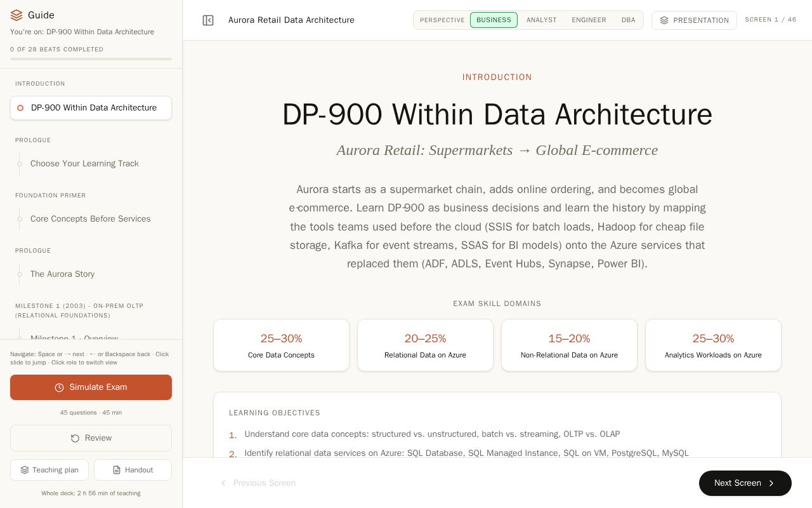Image resolution: width=812 pixels, height=508 pixels.
Task: Switch perspective to Engineer
Action: [x=589, y=20]
